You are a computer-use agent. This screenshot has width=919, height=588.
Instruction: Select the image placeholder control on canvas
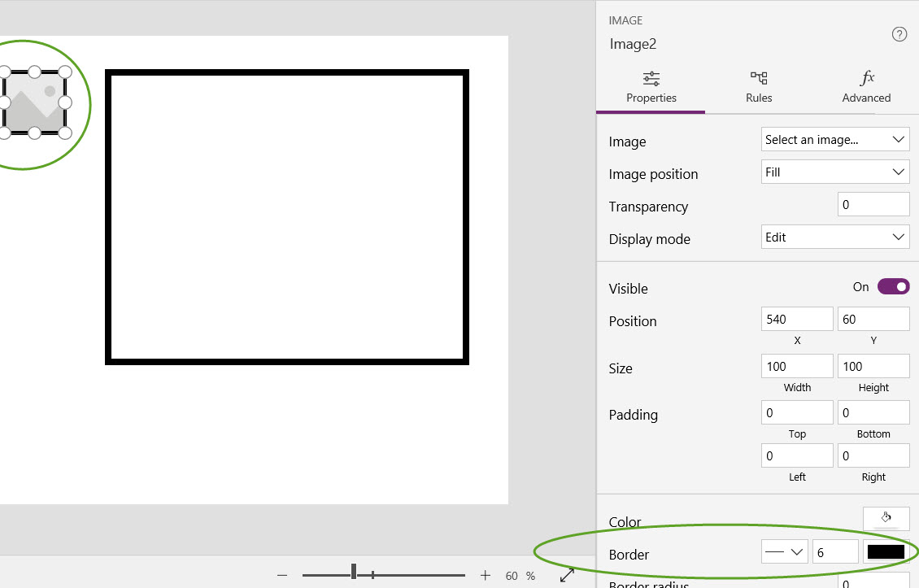(x=34, y=102)
